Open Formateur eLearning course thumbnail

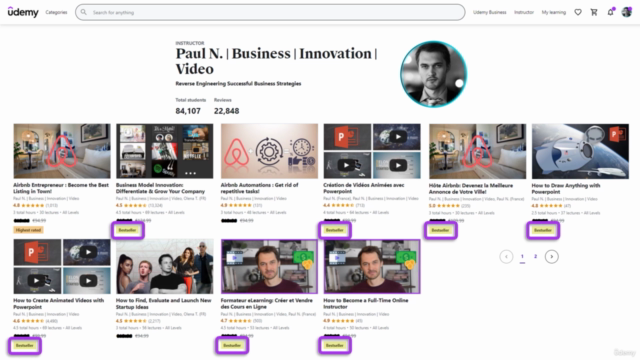(269, 267)
